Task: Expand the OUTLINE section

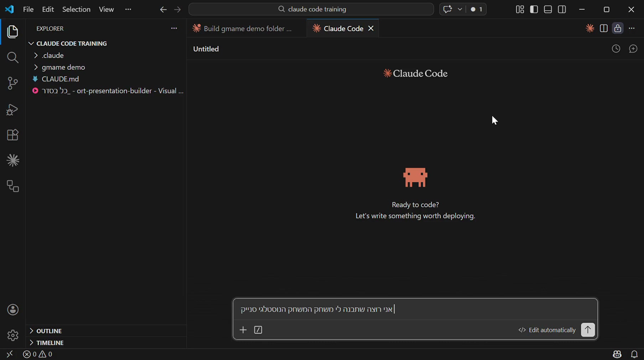Action: (106, 331)
